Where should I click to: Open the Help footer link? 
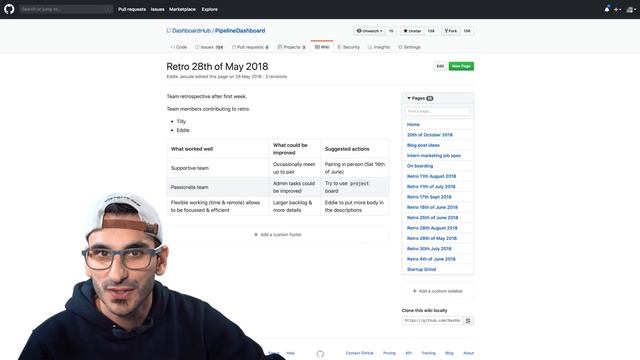coord(291,353)
